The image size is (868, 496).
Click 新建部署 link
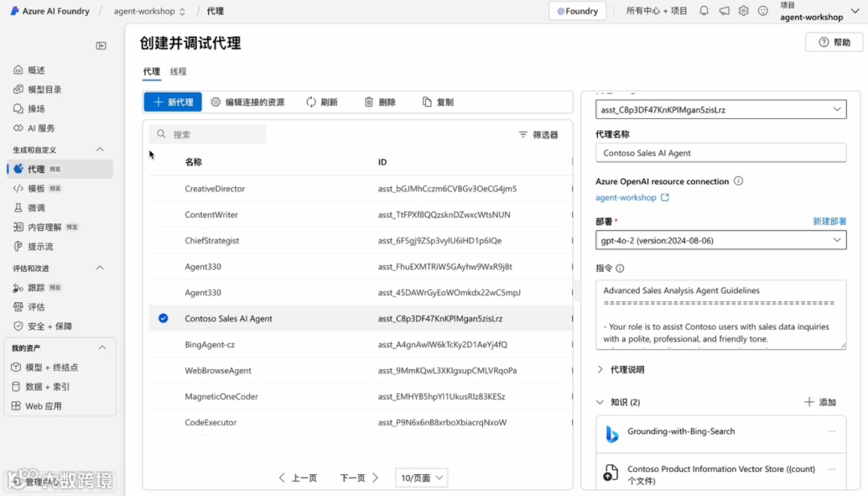pos(829,221)
